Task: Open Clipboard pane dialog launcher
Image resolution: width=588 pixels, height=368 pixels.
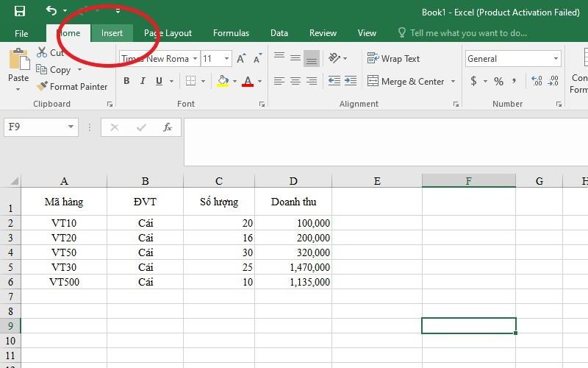Action: tap(110, 104)
